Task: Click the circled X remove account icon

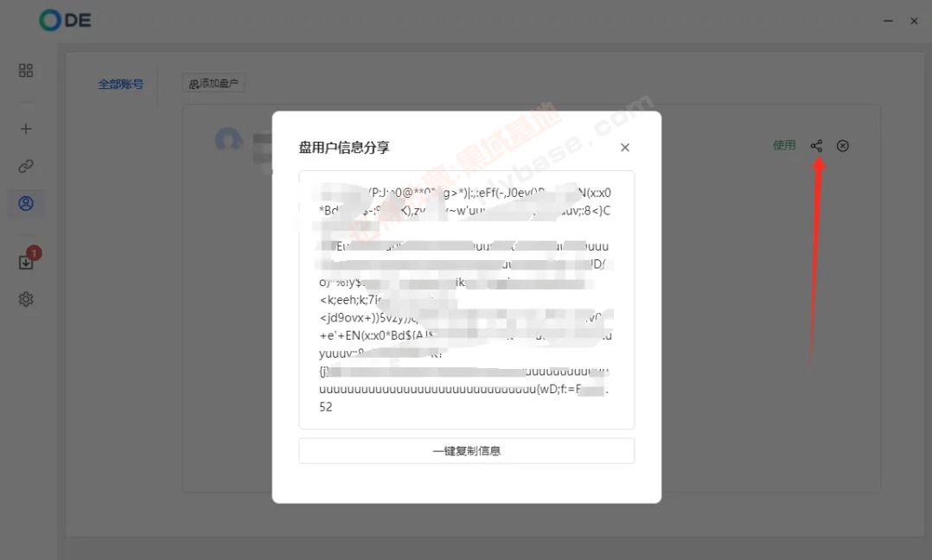Action: click(842, 145)
